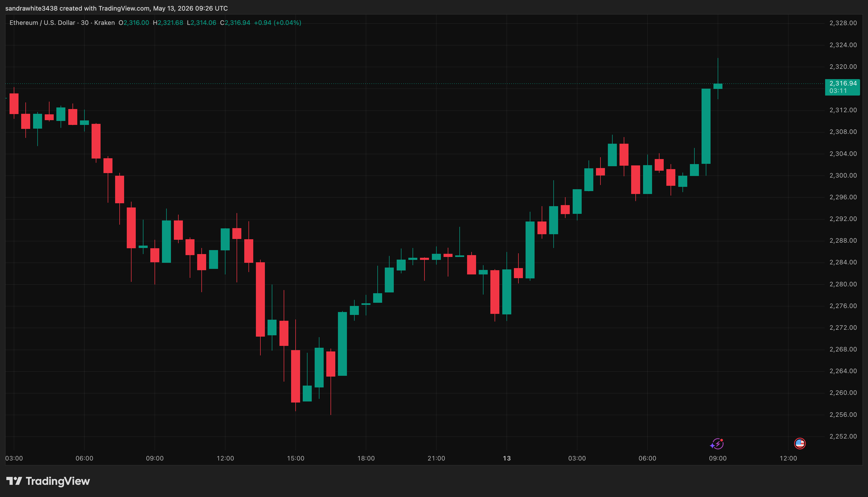Click the 2,308.00 price axis label

[843, 132]
